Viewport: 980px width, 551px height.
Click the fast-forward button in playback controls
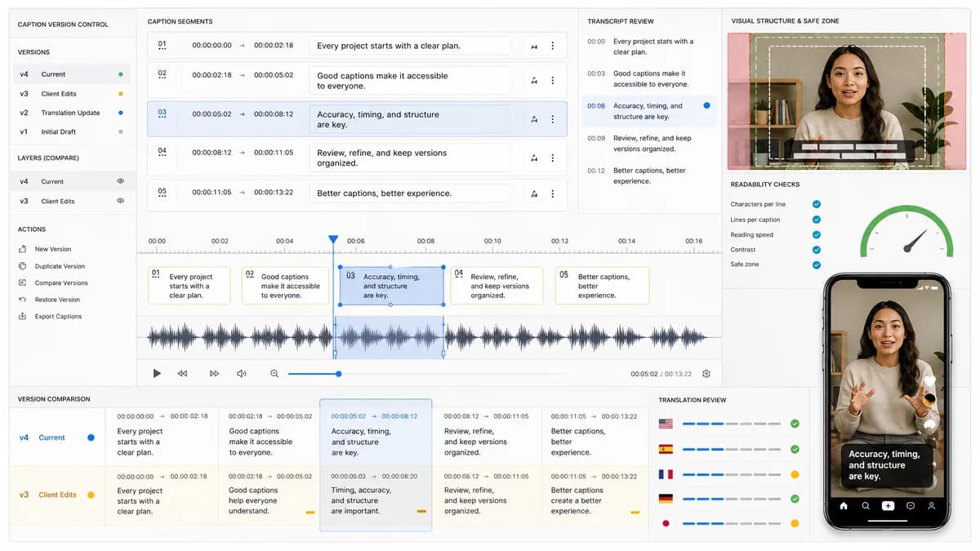pyautogui.click(x=214, y=373)
